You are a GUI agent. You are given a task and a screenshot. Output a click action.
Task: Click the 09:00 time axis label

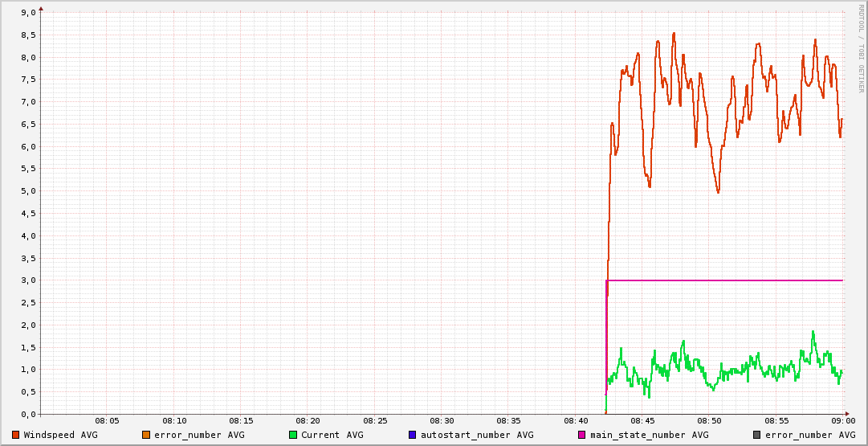tap(842, 421)
